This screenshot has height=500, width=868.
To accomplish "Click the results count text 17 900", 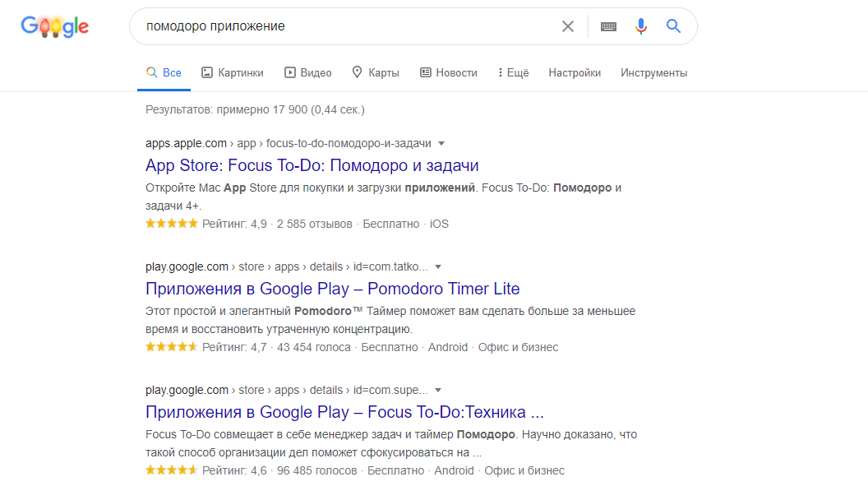I will (x=255, y=109).
